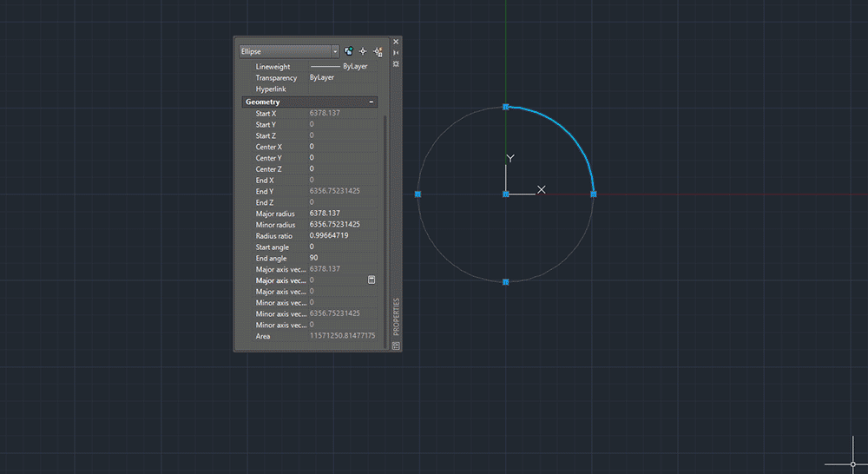Open the Quick Select icon
This screenshot has width=868, height=474.
pos(378,51)
